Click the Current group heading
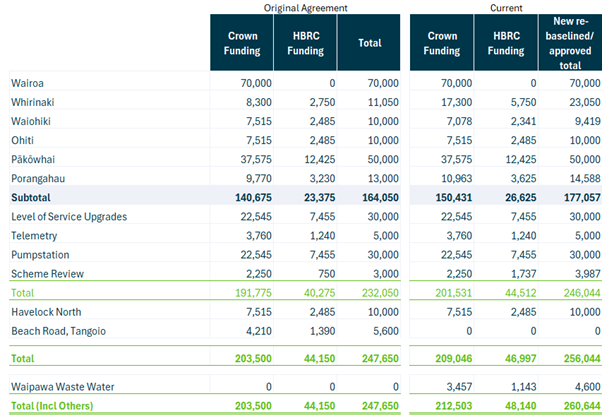 (505, 7)
